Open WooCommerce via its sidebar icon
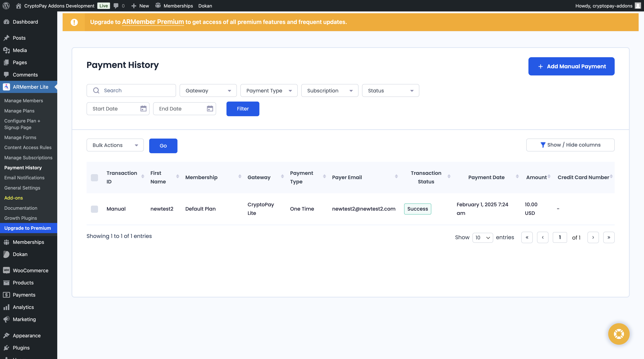This screenshot has height=359, width=644. click(x=6, y=270)
